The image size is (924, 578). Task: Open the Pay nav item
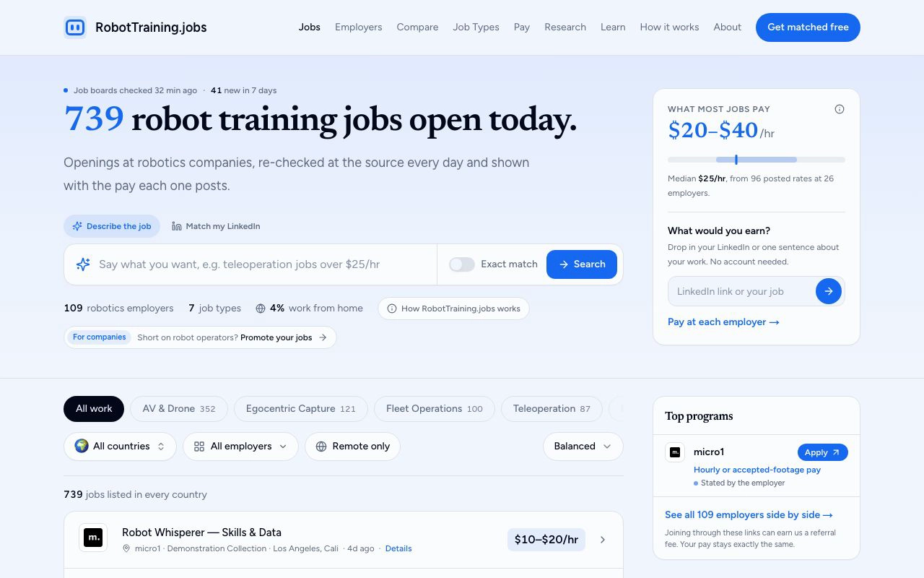522,27
